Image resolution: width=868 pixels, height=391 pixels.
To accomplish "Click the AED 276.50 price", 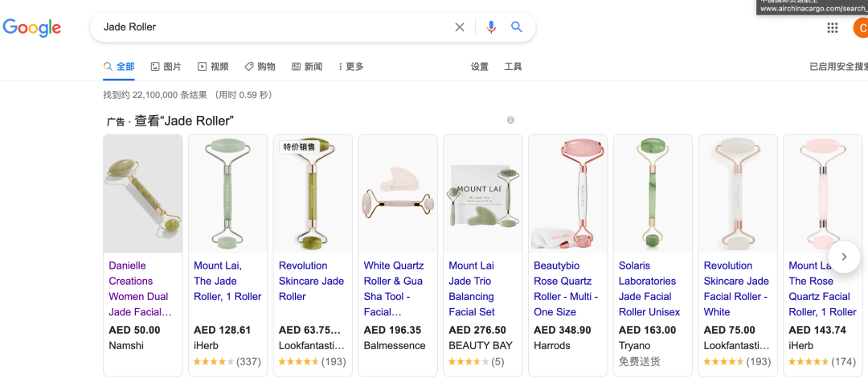I will 477,330.
